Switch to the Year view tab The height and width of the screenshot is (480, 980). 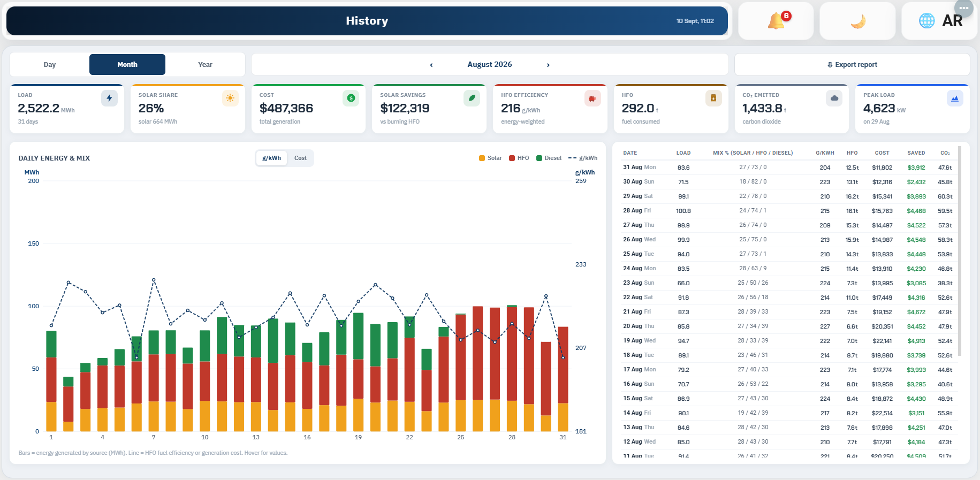pos(205,65)
